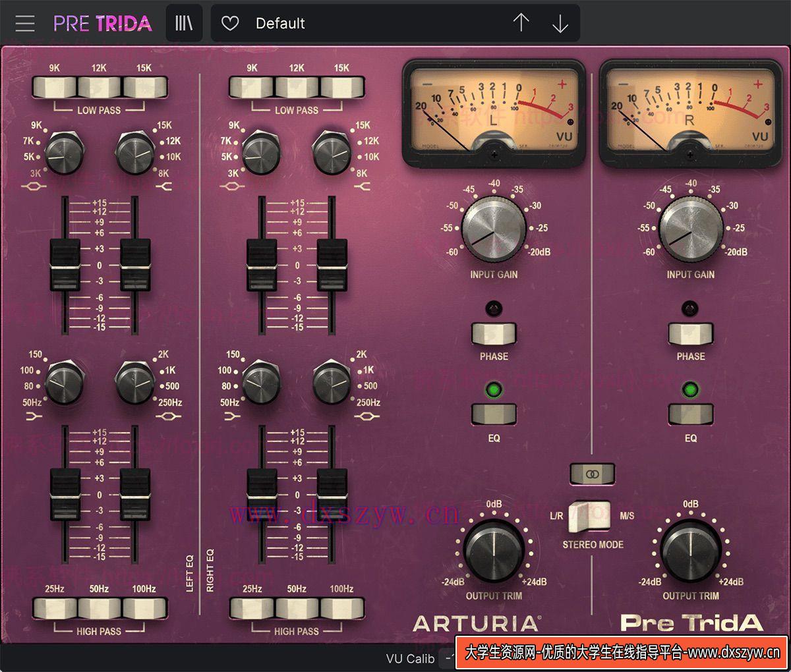Image resolution: width=791 pixels, height=672 pixels.
Task: Load previous preset with up arrow
Action: point(521,23)
